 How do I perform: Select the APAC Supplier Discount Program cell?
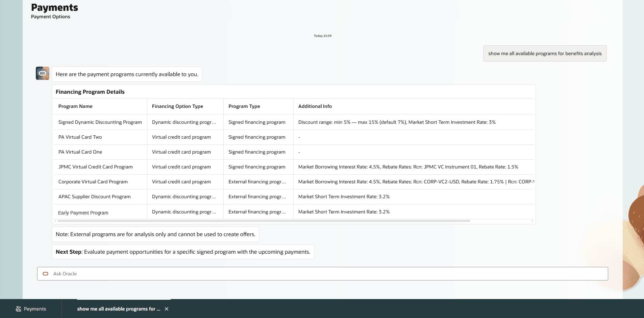click(x=100, y=197)
